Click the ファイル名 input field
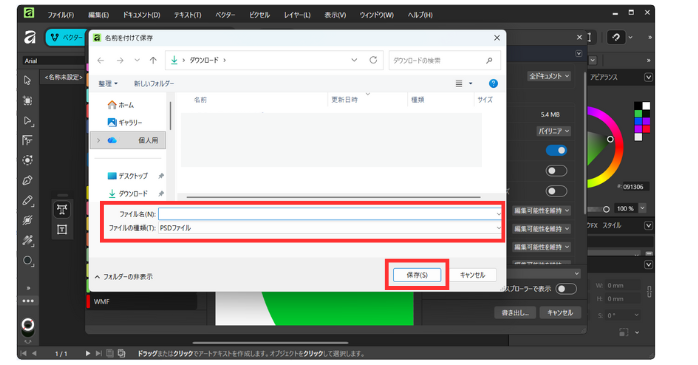The width and height of the screenshot is (698, 365). [x=329, y=214]
